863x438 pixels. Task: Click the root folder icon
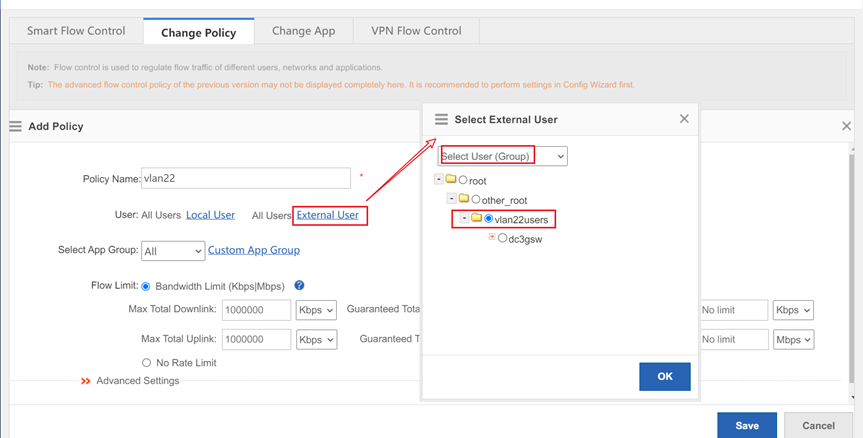click(x=451, y=180)
